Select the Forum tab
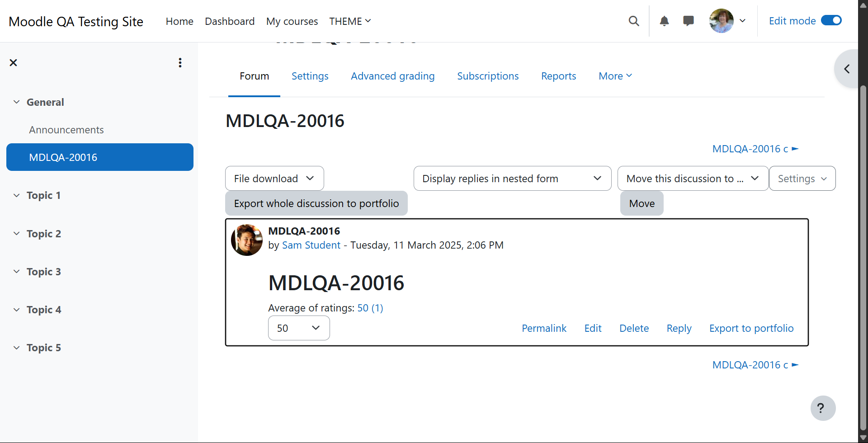Screen dimensions: 868x443 tap(254, 76)
